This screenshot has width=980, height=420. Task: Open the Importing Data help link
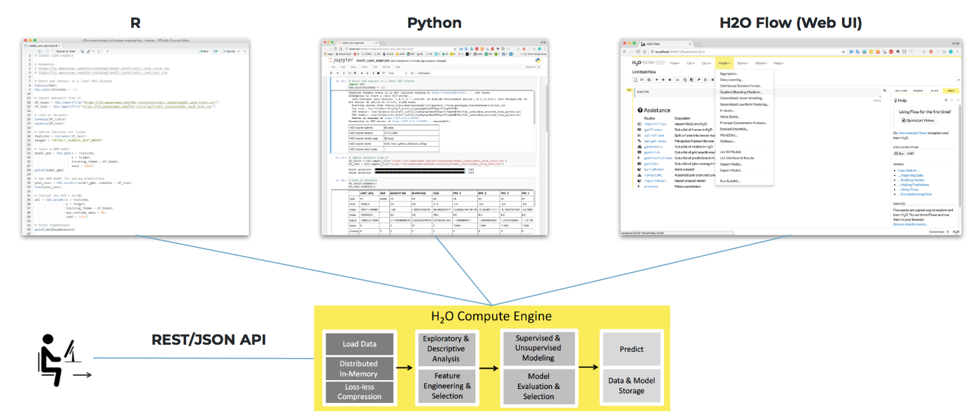[910, 175]
